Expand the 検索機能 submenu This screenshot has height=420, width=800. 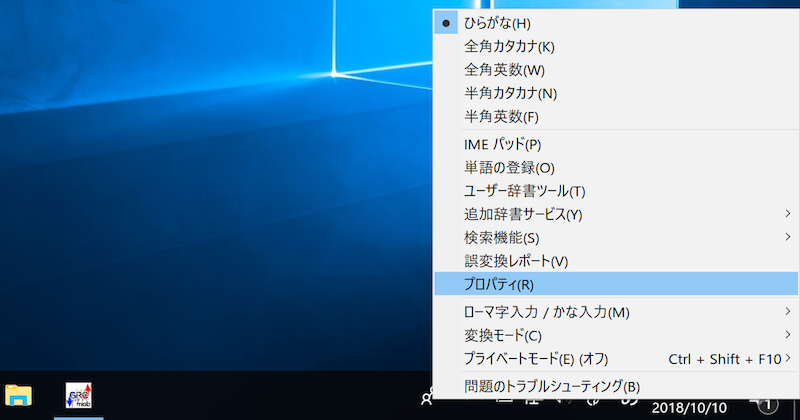click(x=502, y=237)
